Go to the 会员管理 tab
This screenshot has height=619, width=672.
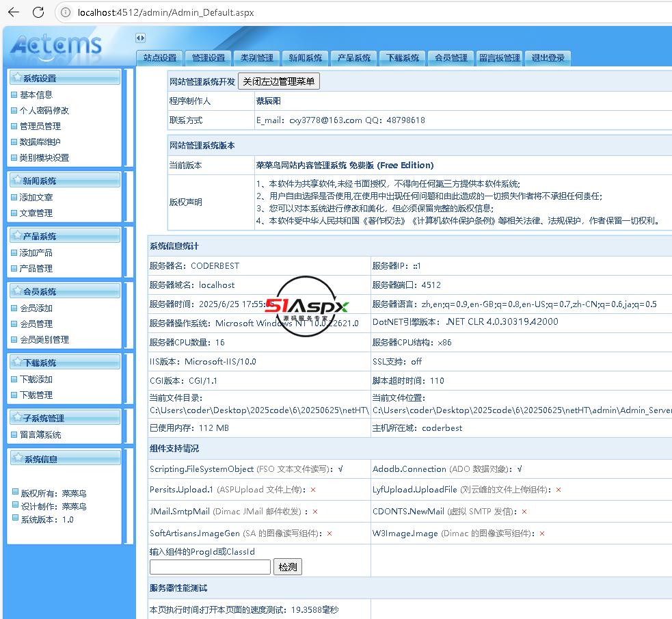pyautogui.click(x=451, y=58)
